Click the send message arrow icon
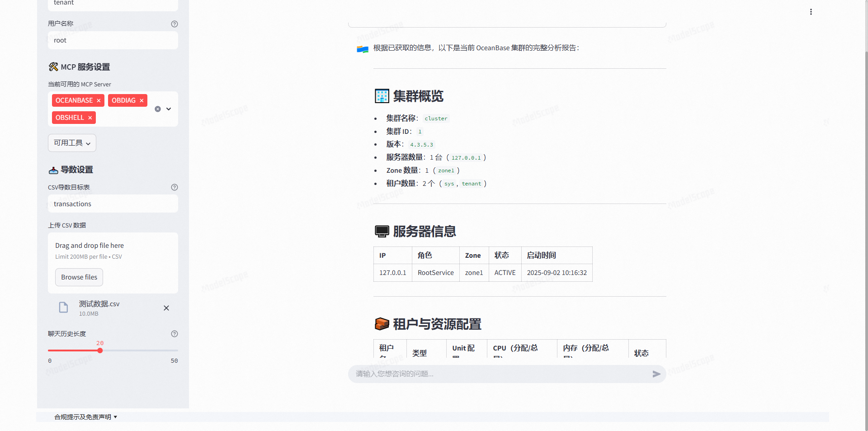Image resolution: width=868 pixels, height=431 pixels. tap(656, 374)
